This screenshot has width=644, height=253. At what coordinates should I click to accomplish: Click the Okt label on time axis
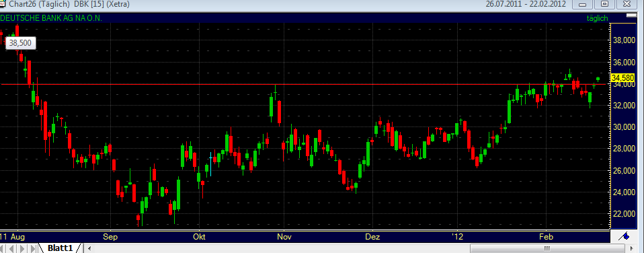(199, 237)
